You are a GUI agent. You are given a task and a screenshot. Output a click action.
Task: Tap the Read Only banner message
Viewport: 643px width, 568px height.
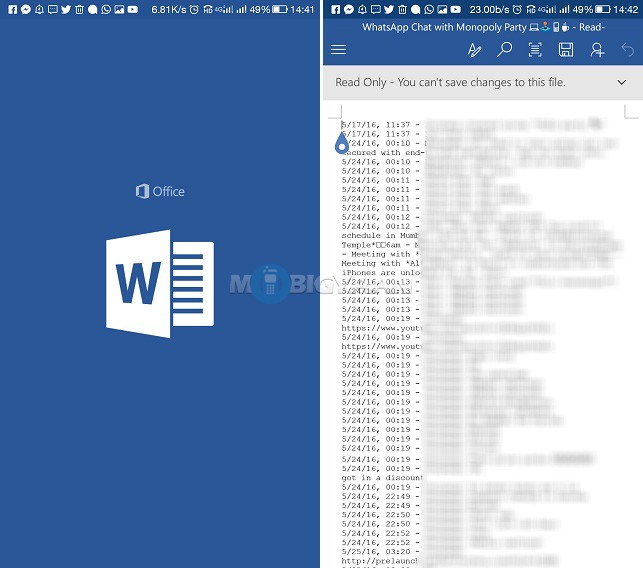tap(450, 82)
